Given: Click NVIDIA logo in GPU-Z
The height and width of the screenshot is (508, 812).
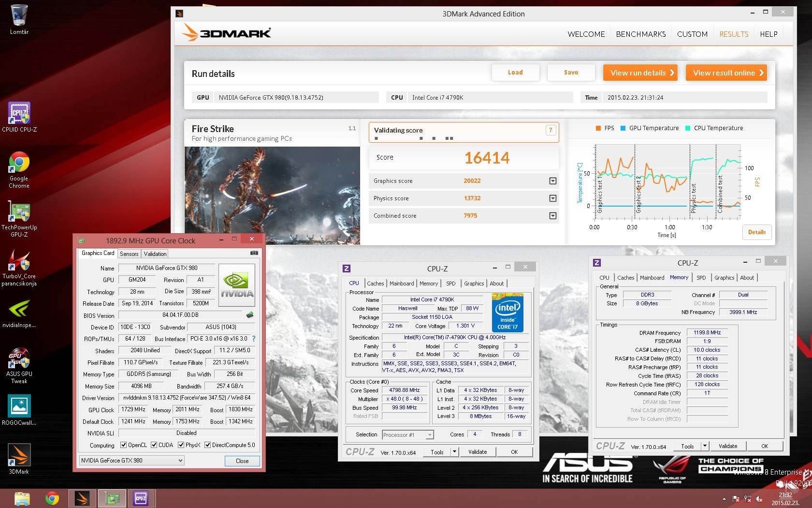Looking at the screenshot, I should tap(237, 285).
